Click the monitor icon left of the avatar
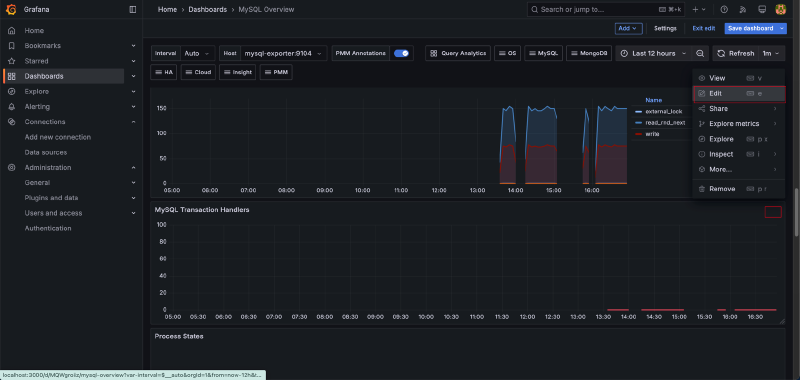This screenshot has width=800, height=380. coord(762,9)
